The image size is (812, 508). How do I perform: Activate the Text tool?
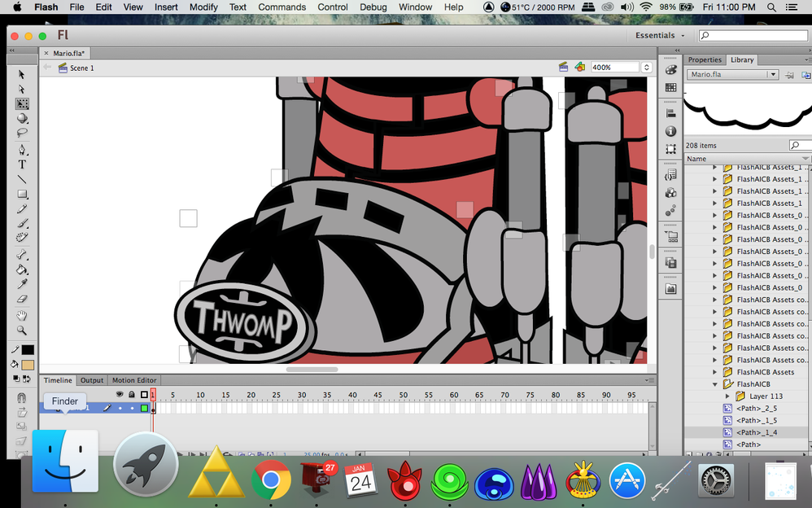pos(22,164)
